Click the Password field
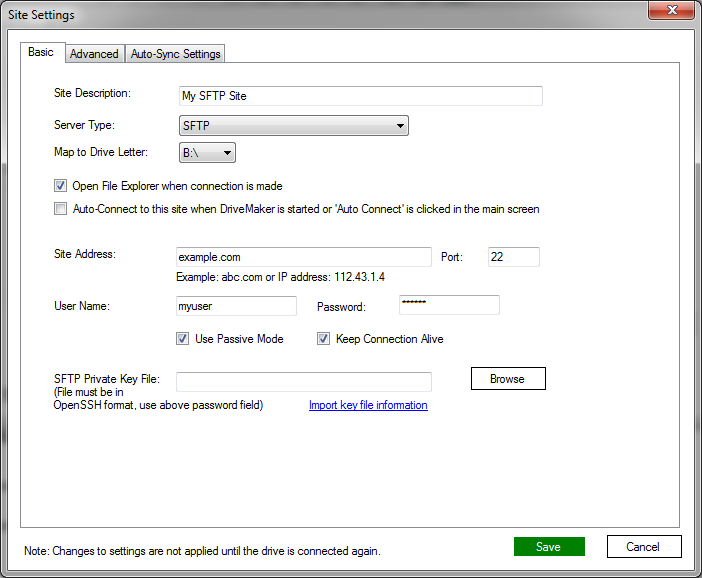702x578 pixels. coord(448,305)
